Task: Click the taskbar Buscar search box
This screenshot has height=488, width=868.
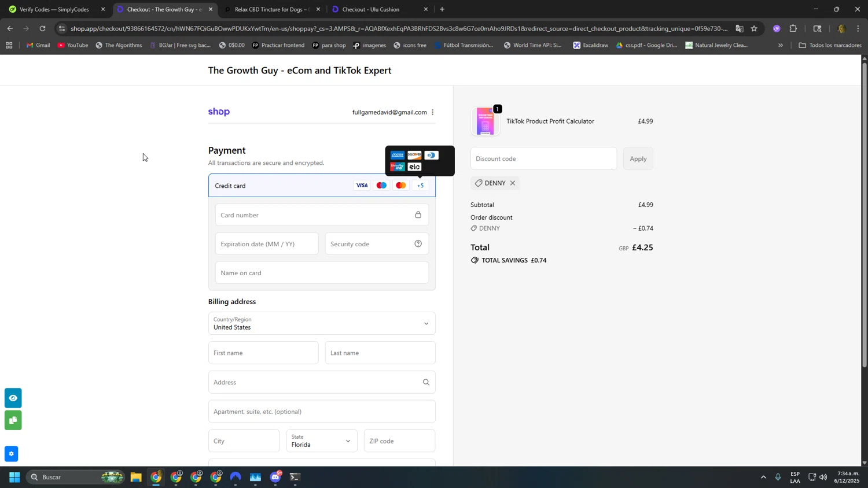Action: (75, 477)
